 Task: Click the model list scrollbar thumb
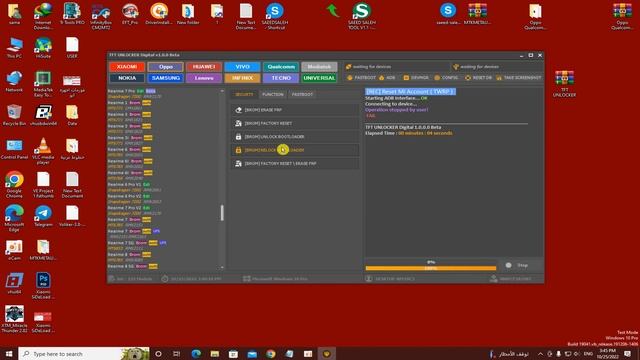coord(222,213)
